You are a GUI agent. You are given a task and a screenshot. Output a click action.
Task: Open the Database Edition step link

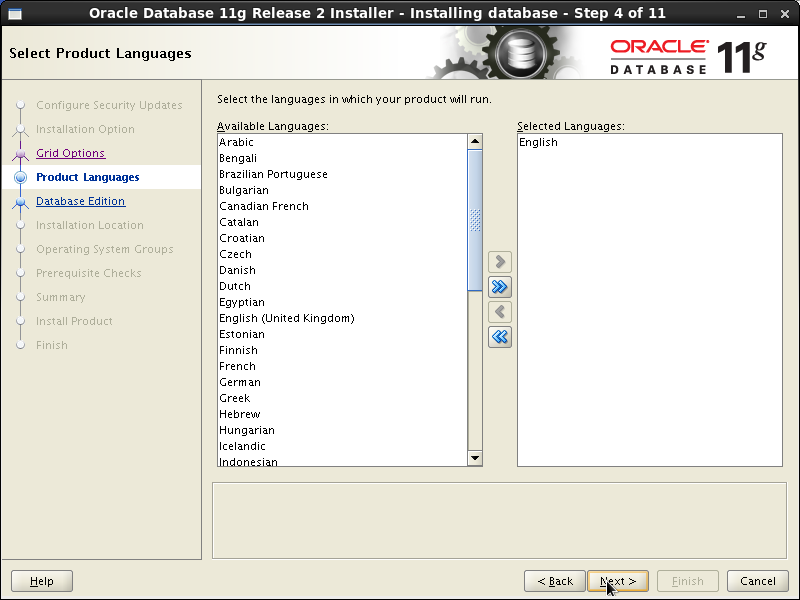point(80,201)
